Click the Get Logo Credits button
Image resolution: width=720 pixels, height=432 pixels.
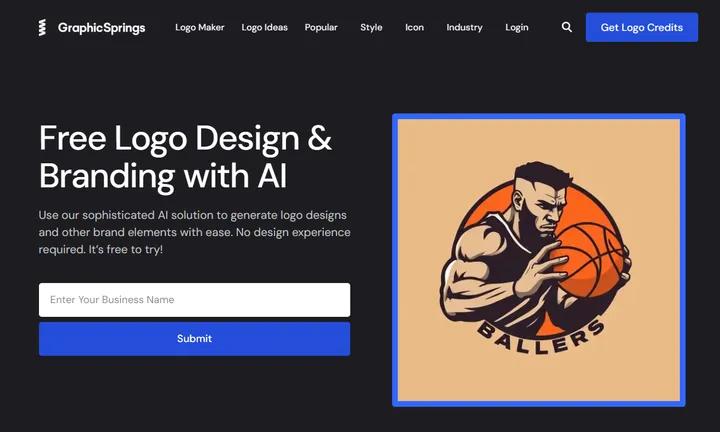641,28
